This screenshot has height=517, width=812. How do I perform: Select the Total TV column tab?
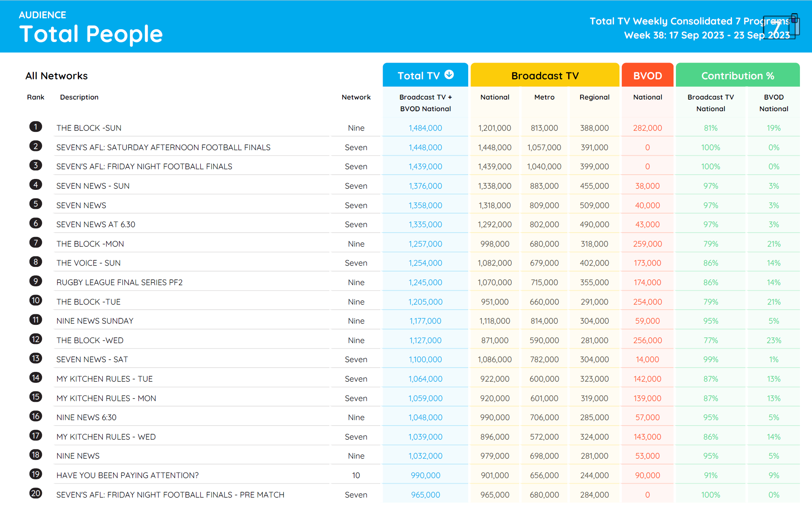tap(418, 76)
